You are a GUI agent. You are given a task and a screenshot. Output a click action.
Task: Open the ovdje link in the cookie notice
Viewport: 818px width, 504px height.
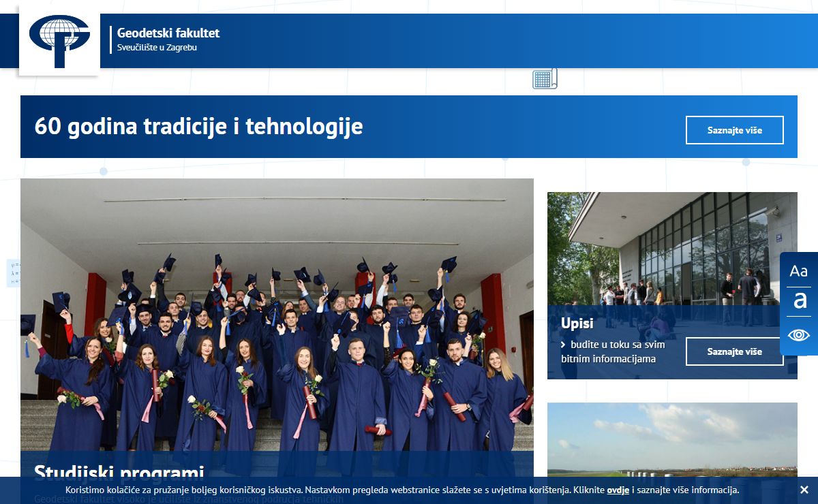click(618, 490)
